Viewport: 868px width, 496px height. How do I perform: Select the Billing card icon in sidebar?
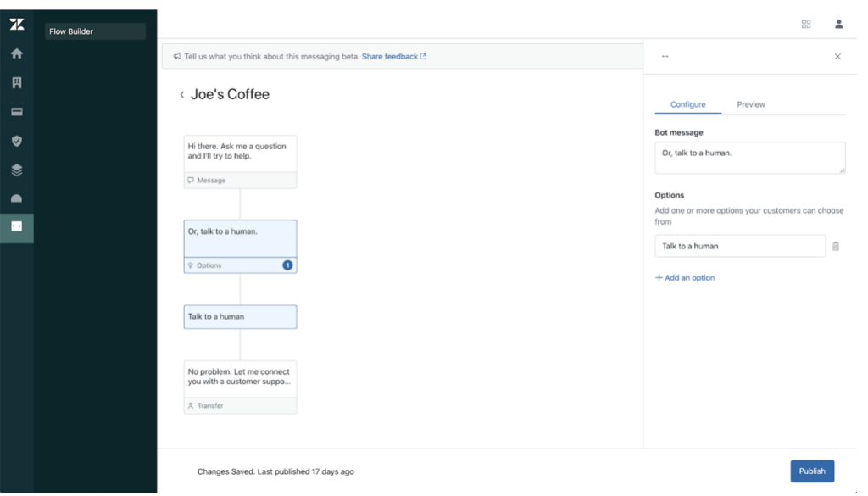(17, 112)
